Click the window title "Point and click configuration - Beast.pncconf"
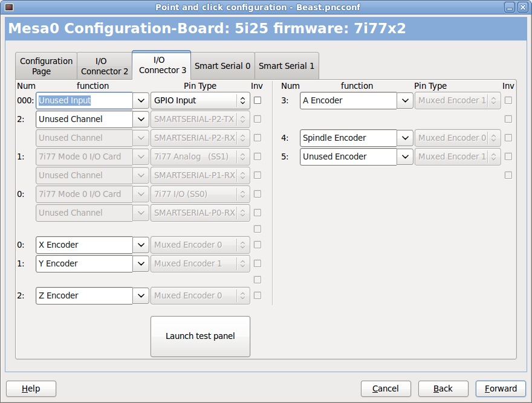Viewport: 532px width, 403px height. pos(258,7)
